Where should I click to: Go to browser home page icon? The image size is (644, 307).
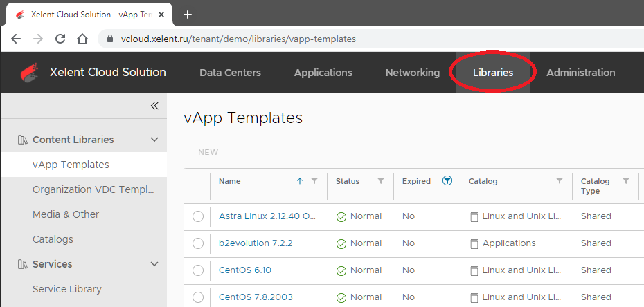click(x=82, y=39)
